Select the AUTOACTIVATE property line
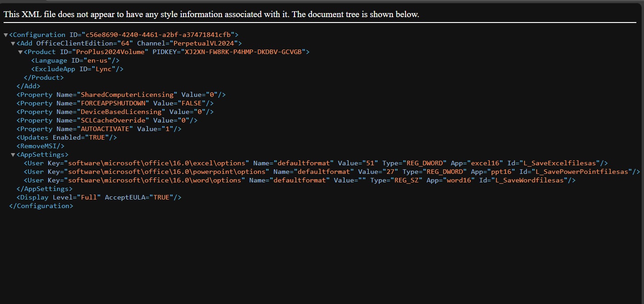The width and height of the screenshot is (644, 304). click(99, 129)
